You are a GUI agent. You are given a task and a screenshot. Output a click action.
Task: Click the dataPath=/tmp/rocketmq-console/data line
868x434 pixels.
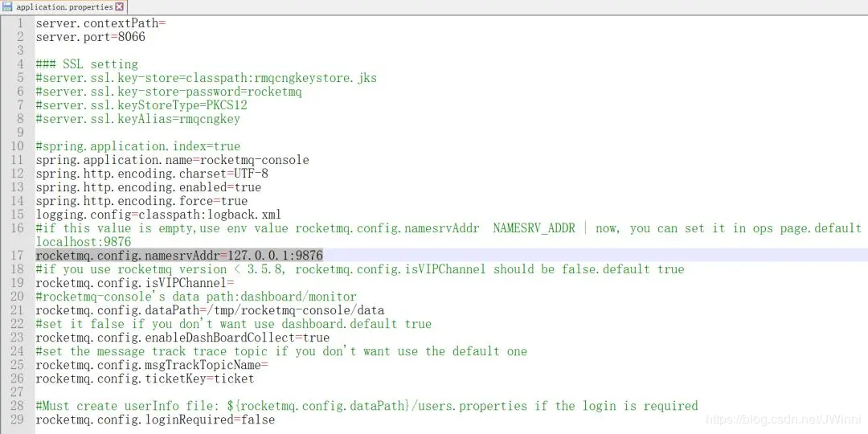point(210,310)
